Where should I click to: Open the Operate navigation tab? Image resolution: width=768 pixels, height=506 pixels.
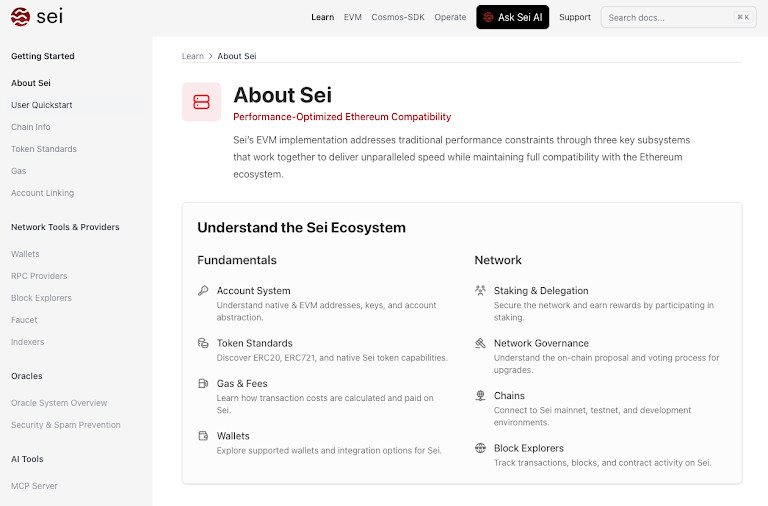(x=450, y=17)
